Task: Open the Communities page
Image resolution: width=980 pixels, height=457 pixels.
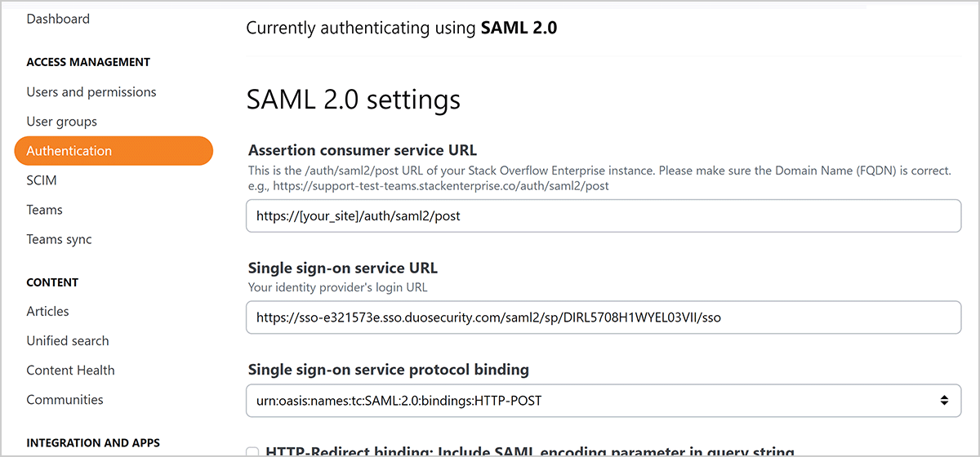Action: click(x=65, y=399)
